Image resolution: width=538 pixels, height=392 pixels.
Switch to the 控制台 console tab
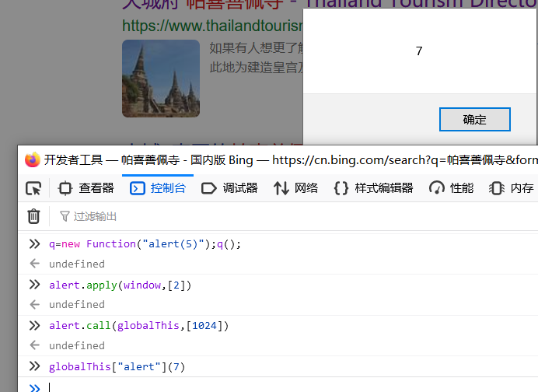[x=158, y=188]
